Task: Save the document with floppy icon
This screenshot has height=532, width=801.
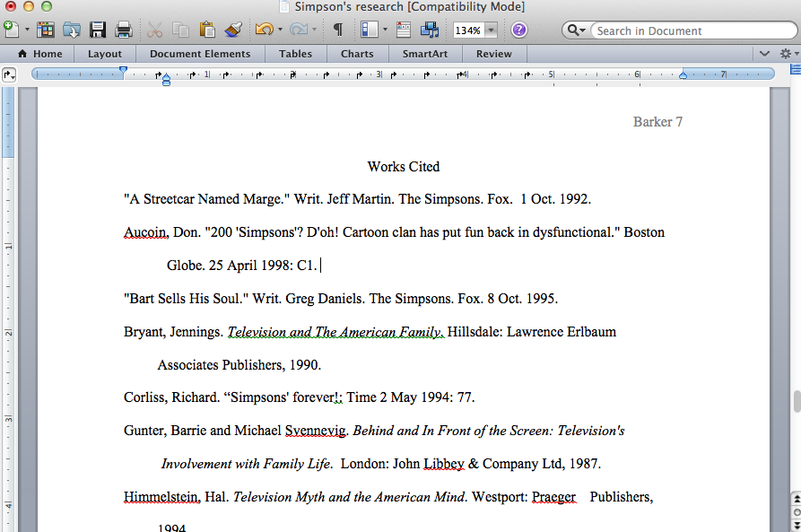Action: point(98,30)
